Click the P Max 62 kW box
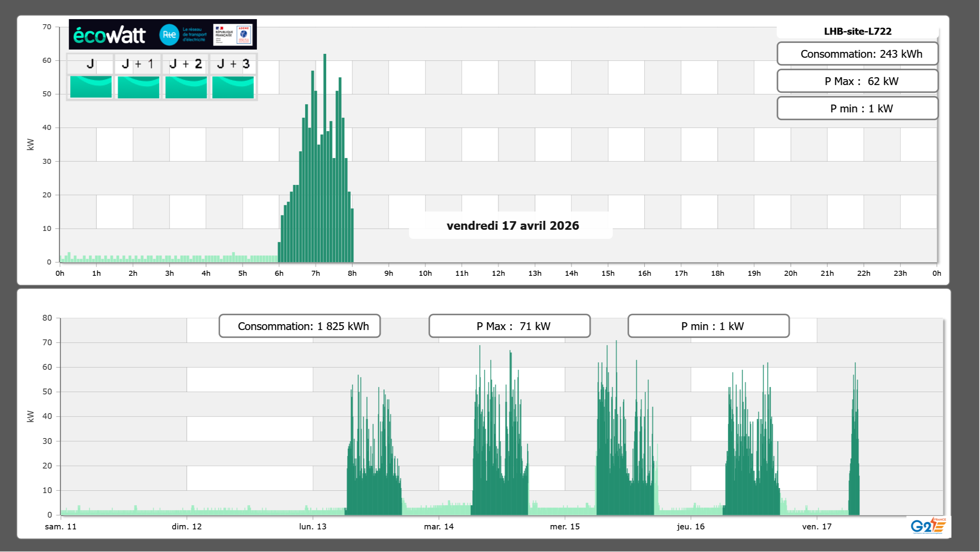Image resolution: width=980 pixels, height=552 pixels. 857,81
